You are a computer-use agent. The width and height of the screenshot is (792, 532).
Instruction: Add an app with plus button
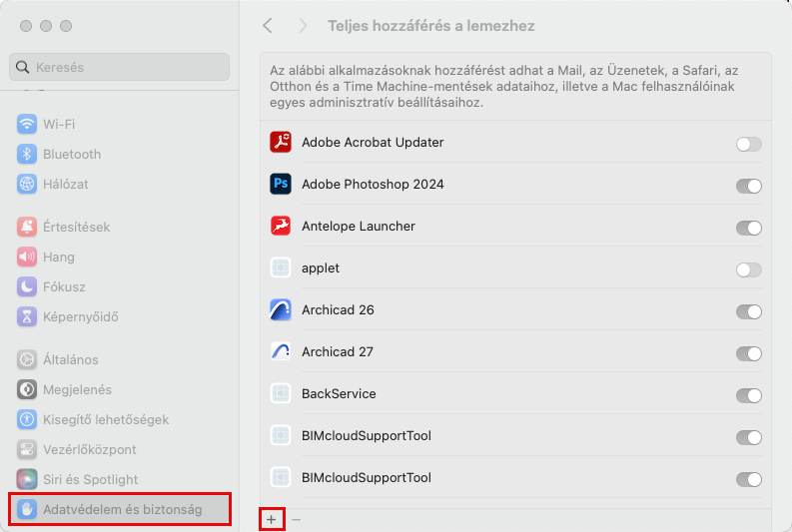click(272, 519)
